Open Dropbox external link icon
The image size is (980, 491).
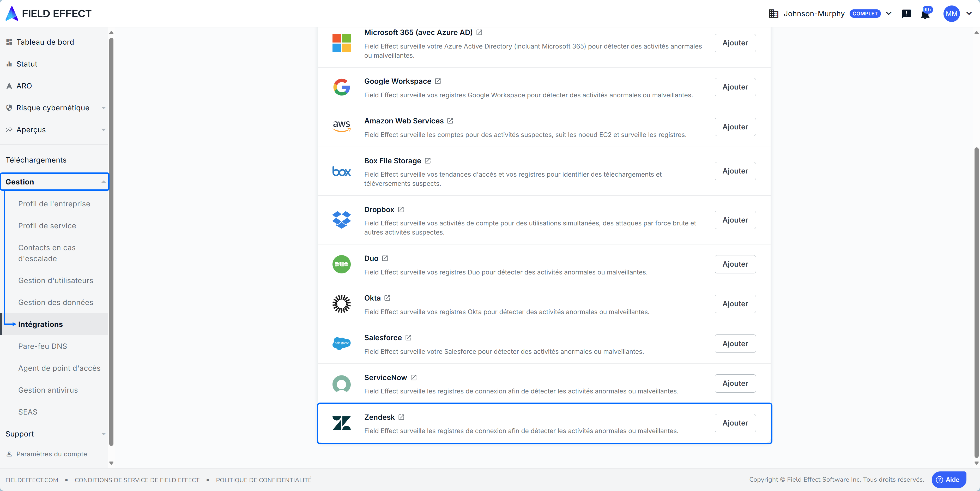coord(401,209)
